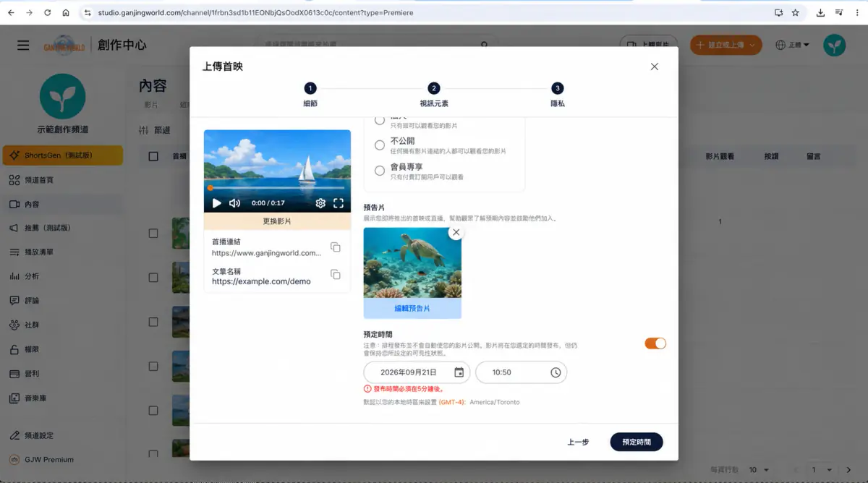
Task: Open video player settings gear
Action: [320, 203]
